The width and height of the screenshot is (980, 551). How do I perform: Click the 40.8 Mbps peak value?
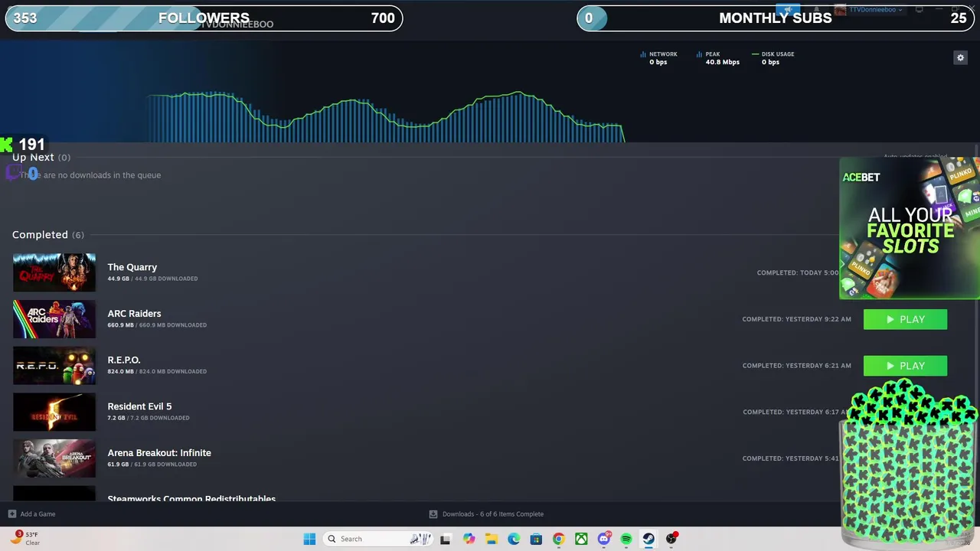point(722,62)
